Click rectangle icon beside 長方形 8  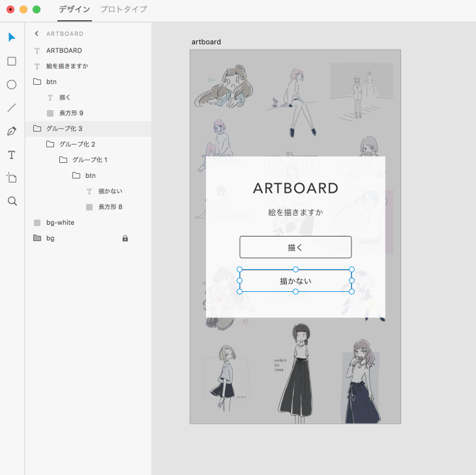[89, 207]
